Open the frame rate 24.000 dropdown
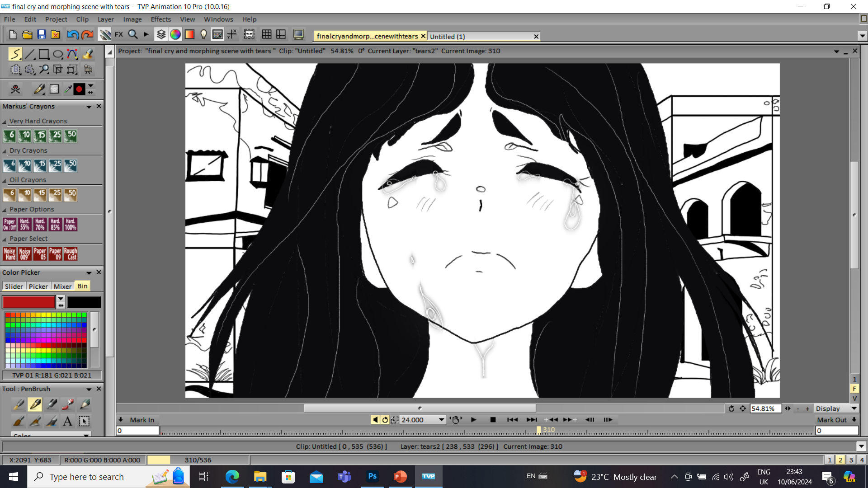The image size is (868, 488). coord(441,420)
